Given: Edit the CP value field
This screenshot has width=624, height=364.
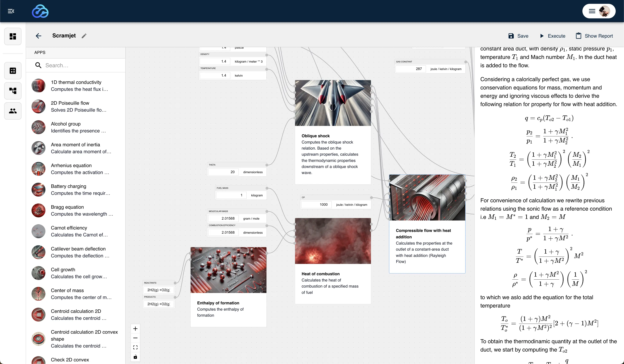Looking at the screenshot, I should (316, 205).
